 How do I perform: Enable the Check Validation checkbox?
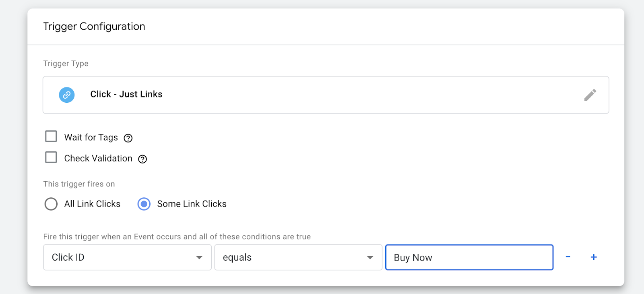[51, 157]
